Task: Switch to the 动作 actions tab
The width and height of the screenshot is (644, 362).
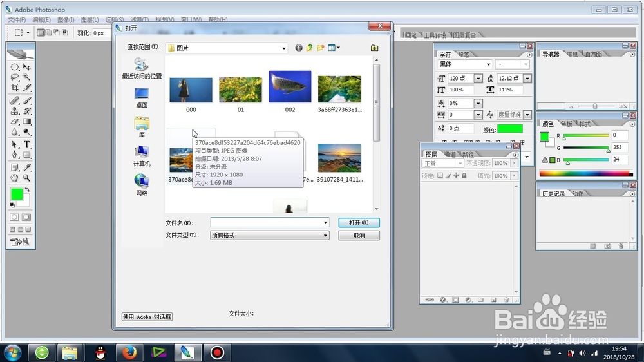Action: pos(578,193)
